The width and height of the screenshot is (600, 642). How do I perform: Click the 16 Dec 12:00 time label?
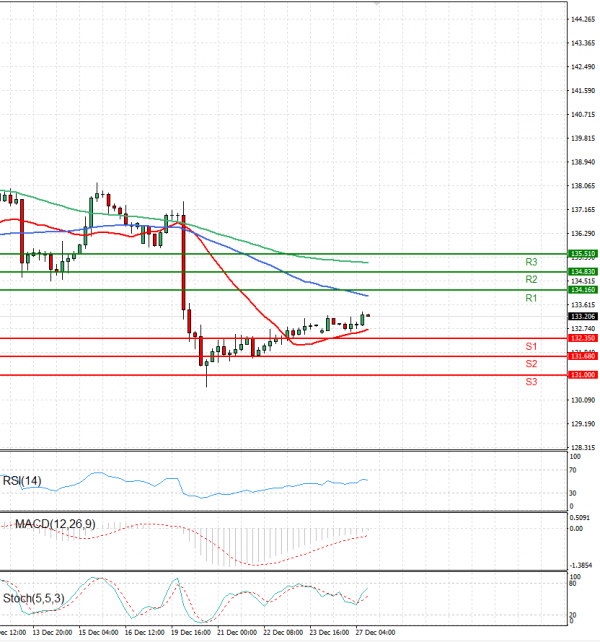click(x=144, y=633)
